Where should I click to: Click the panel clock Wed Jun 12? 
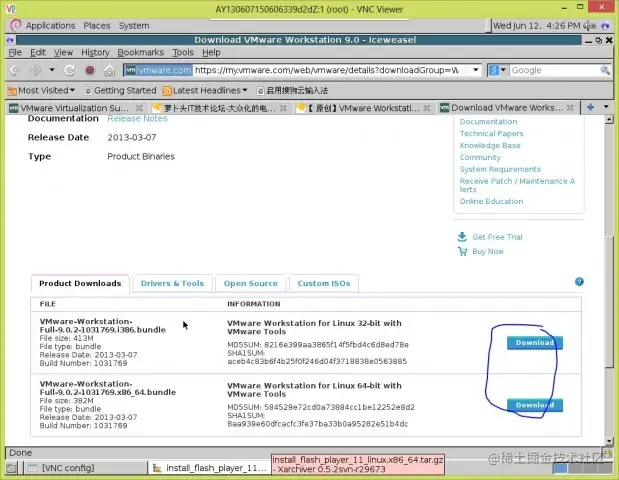pos(536,26)
